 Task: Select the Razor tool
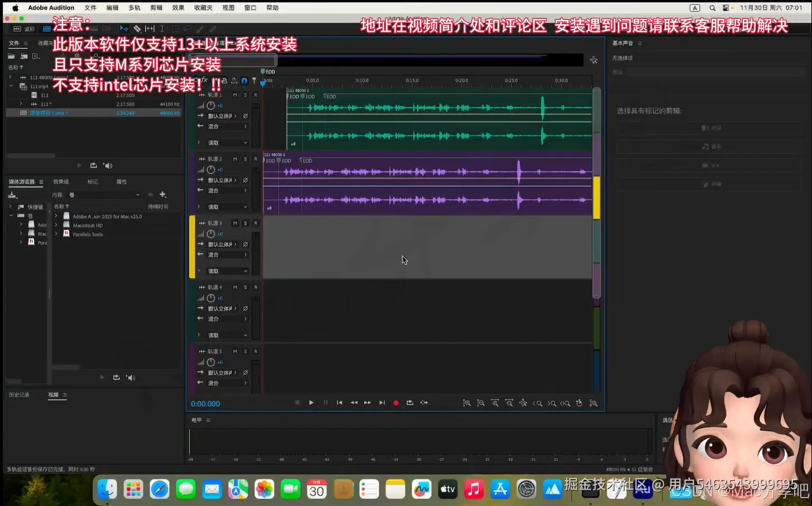click(x=137, y=29)
